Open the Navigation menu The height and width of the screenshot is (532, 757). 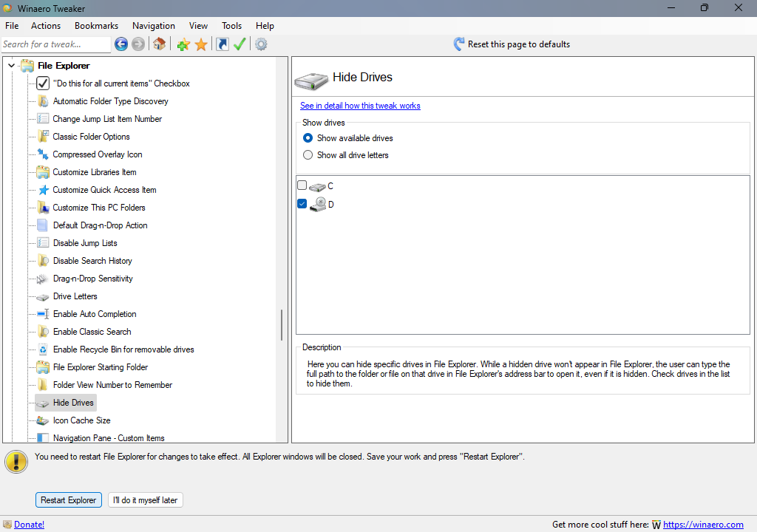click(x=154, y=26)
